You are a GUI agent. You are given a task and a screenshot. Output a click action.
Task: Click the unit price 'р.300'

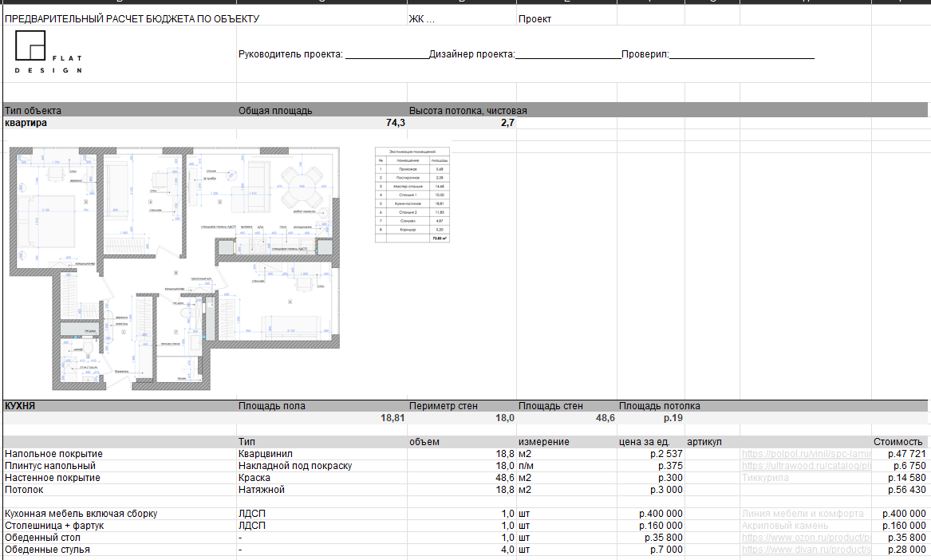[x=670, y=478]
